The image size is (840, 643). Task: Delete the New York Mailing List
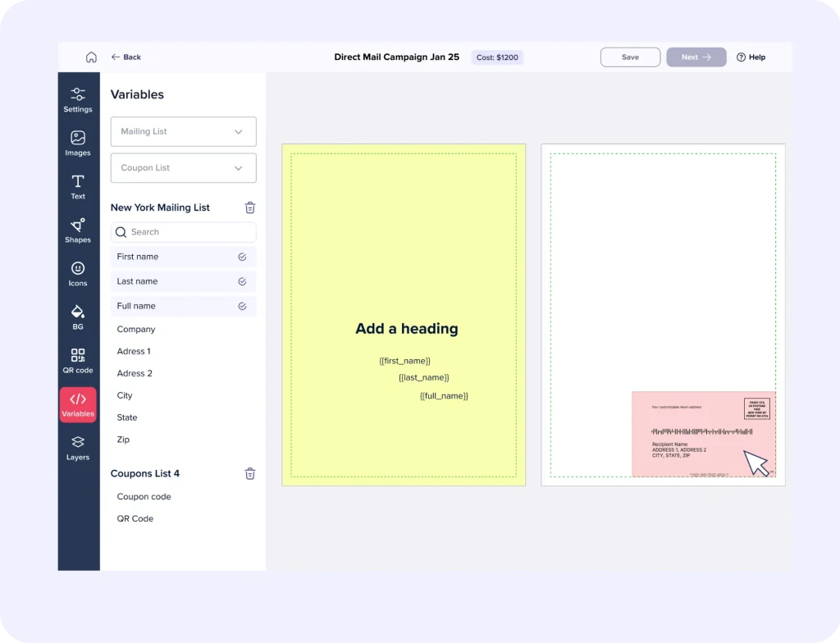pyautogui.click(x=250, y=207)
